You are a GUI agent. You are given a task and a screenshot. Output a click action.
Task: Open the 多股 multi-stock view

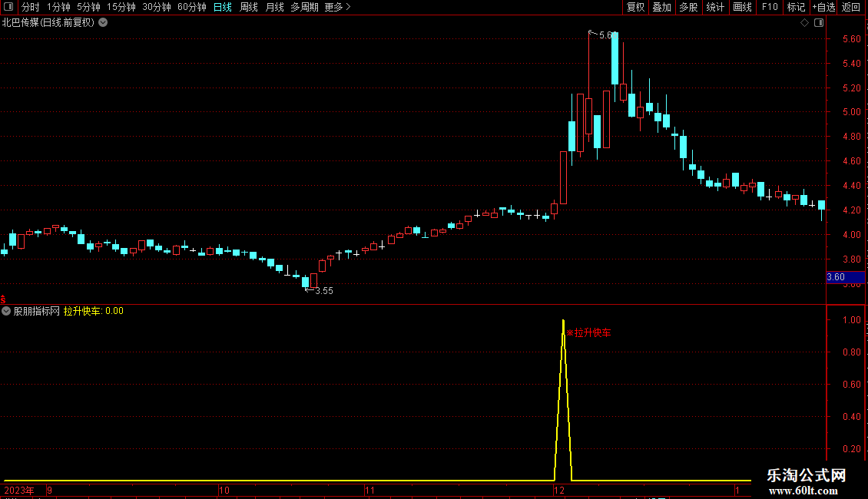pyautogui.click(x=688, y=7)
